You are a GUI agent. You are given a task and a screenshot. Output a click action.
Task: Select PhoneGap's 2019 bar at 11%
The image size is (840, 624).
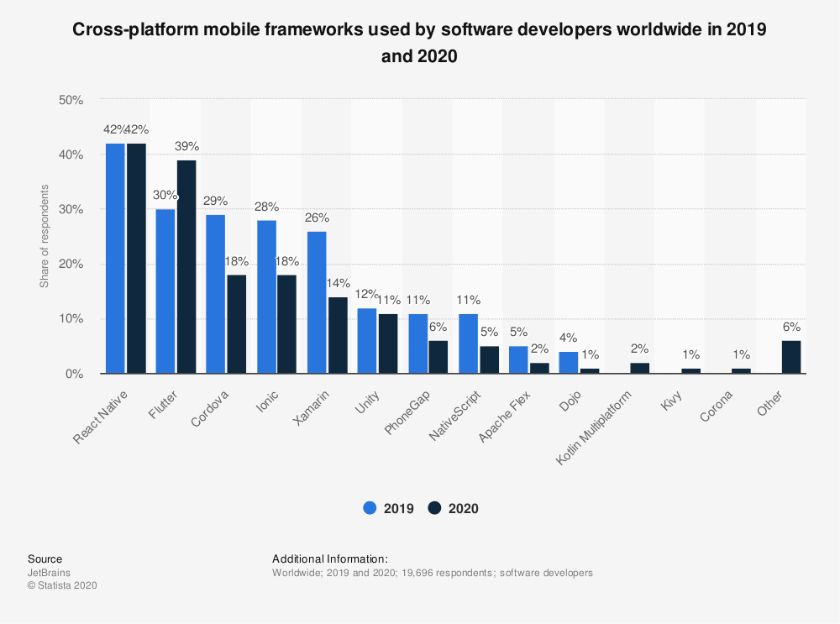tap(417, 343)
